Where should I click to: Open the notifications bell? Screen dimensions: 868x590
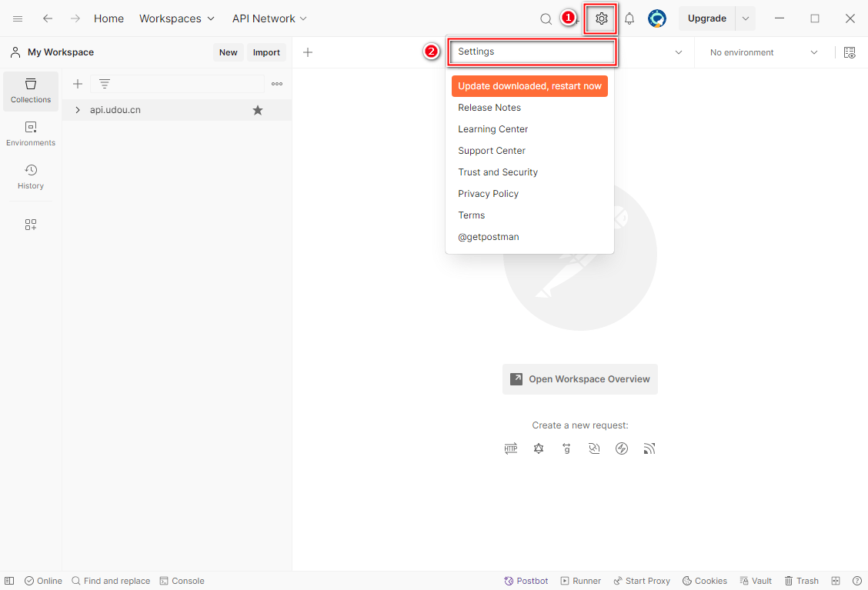(x=629, y=18)
